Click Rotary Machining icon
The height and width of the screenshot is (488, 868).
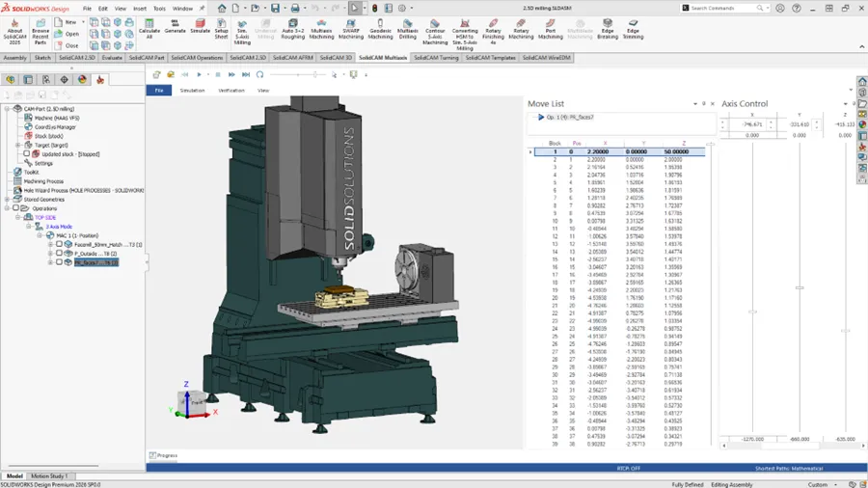point(521,29)
